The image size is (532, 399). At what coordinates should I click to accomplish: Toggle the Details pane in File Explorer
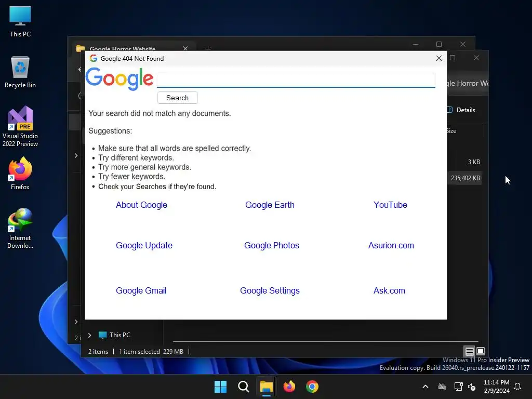point(461,110)
